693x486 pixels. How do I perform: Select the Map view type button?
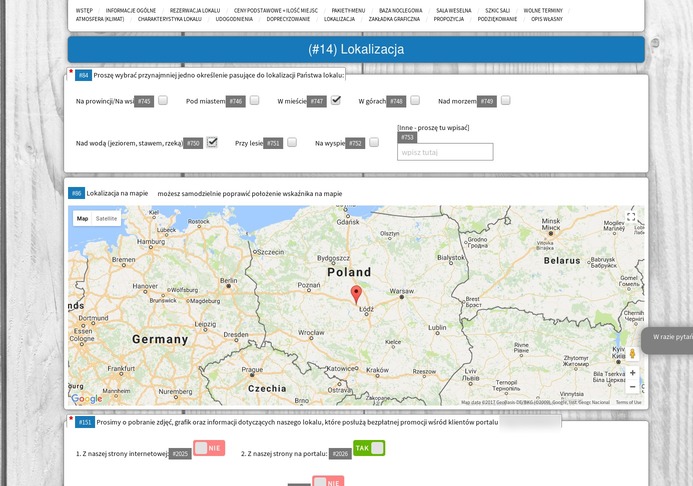click(82, 218)
